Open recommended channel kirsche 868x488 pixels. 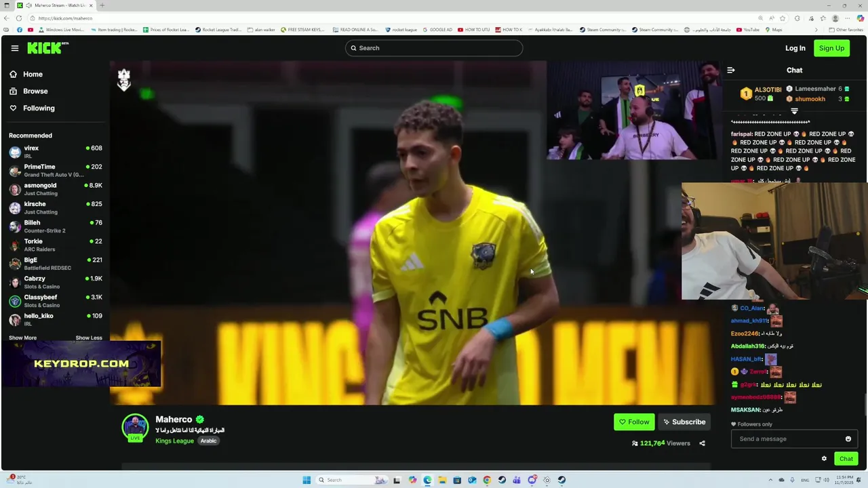54,208
